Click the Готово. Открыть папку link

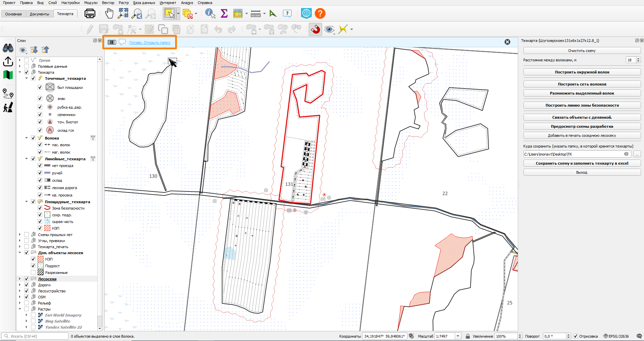point(150,43)
